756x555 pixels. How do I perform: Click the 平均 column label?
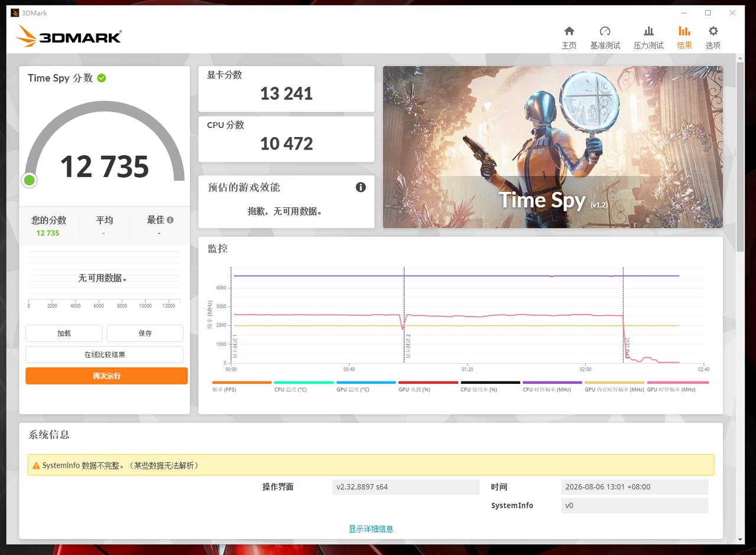105,220
